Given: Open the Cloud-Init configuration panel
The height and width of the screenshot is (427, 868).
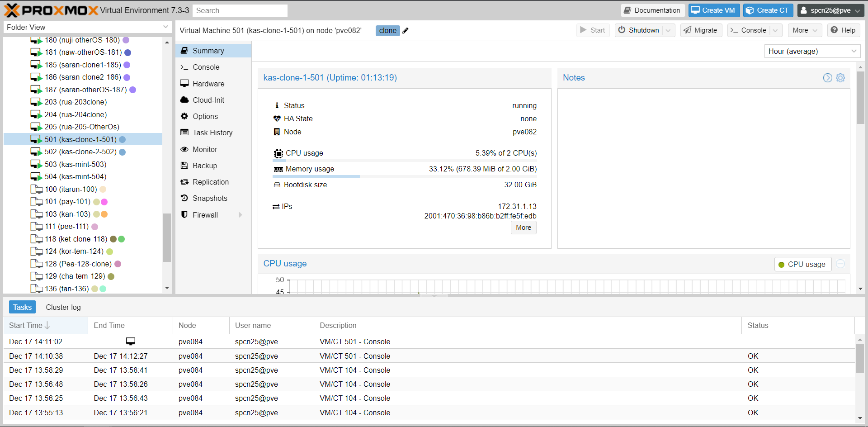Looking at the screenshot, I should coord(208,100).
